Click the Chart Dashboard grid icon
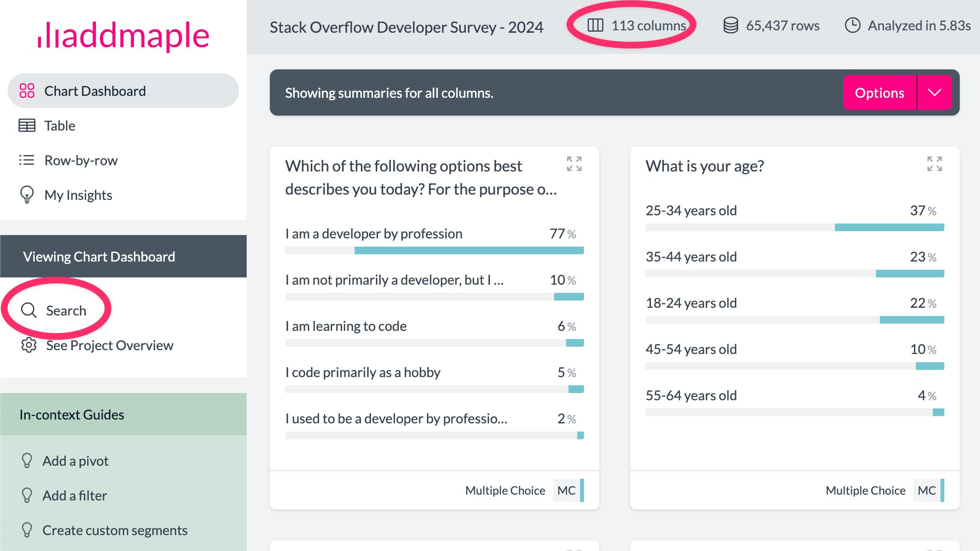 (27, 91)
